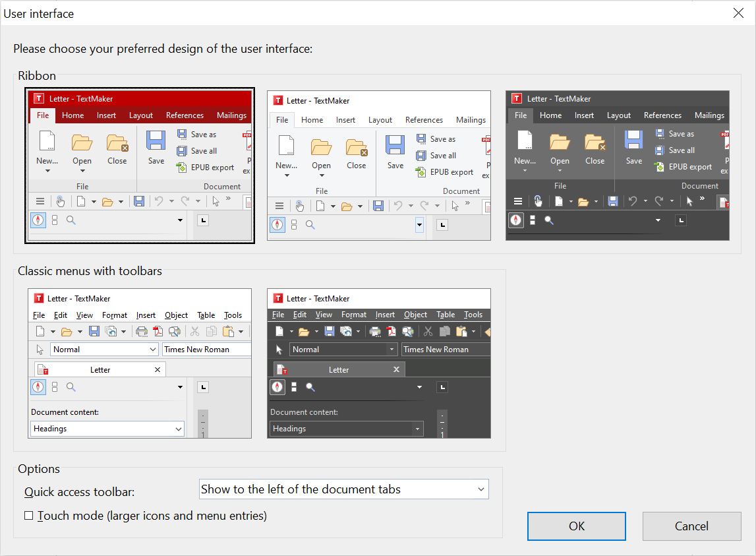Click Open folder icon in white ribbon preview

[321, 146]
